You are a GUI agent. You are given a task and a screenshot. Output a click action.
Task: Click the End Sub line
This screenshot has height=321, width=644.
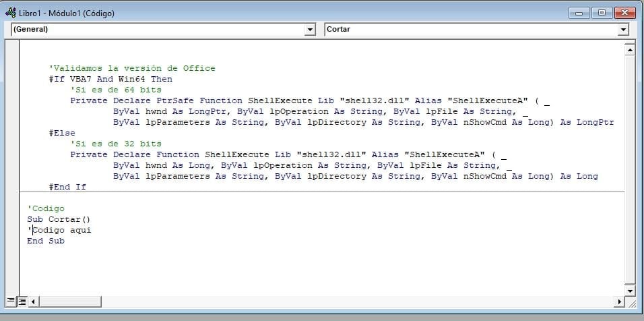pyautogui.click(x=46, y=241)
